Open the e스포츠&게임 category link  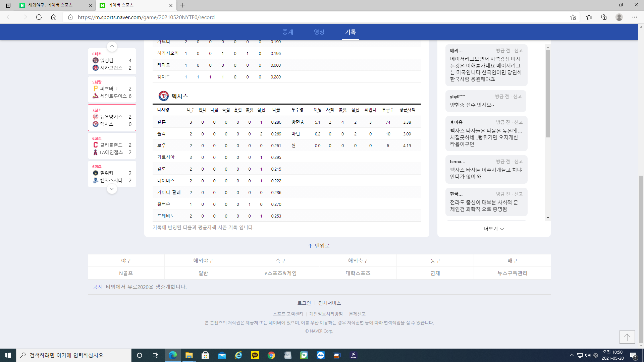[280, 273]
